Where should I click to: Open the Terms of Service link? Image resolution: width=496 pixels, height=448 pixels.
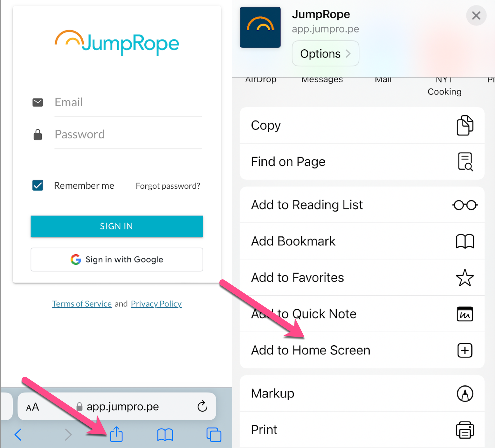82,304
